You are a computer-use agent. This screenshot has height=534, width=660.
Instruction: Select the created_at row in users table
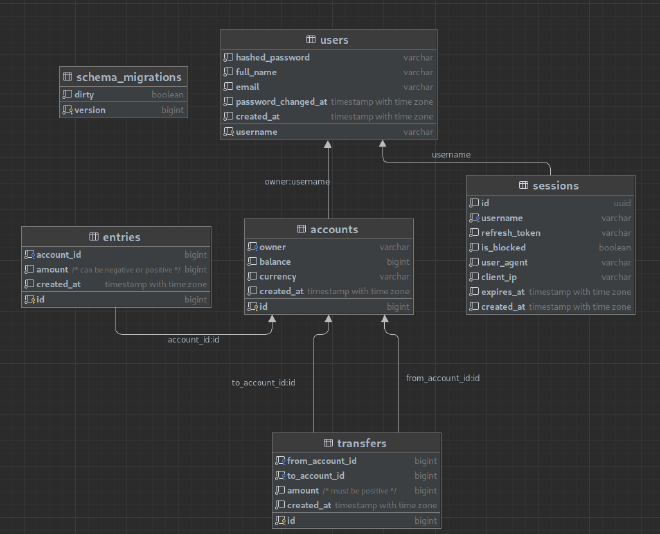(329, 117)
